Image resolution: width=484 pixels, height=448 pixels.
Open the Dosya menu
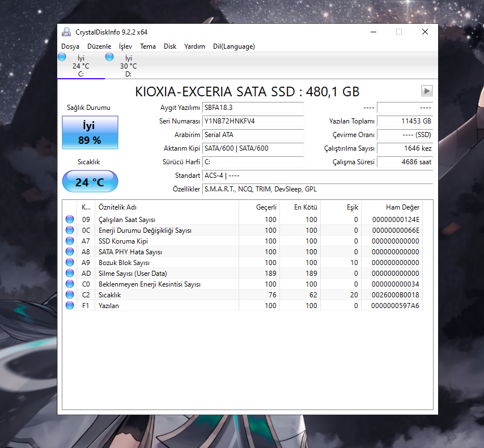pos(70,46)
